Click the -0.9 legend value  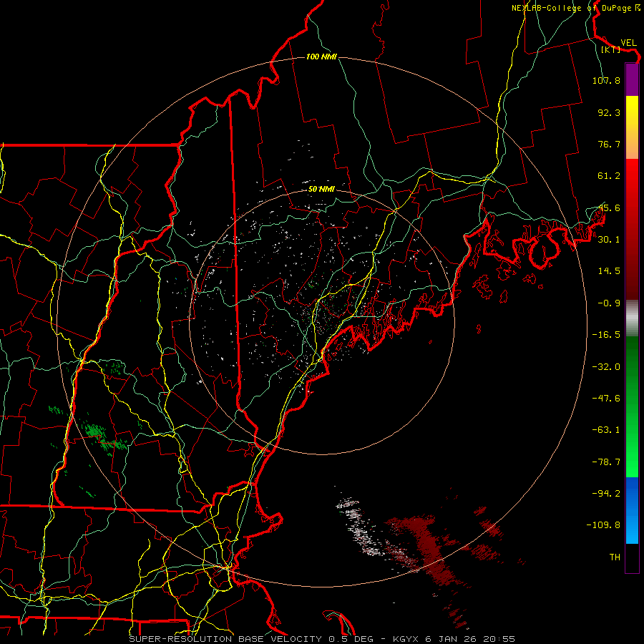coord(609,303)
